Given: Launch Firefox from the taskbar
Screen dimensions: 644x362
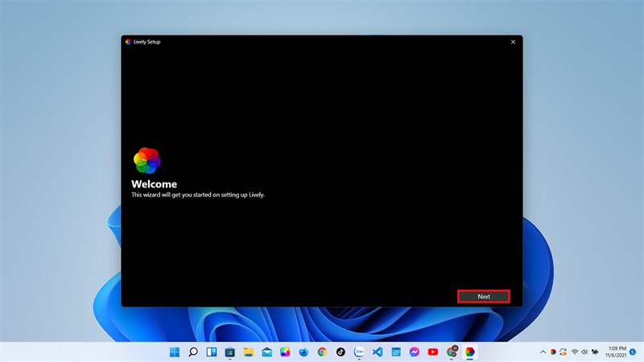Looking at the screenshot, I should (303, 352).
